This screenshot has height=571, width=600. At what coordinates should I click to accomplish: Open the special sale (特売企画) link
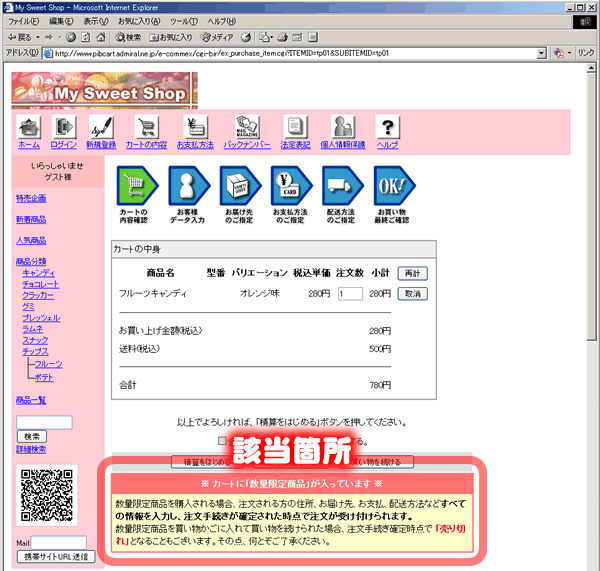(31, 198)
